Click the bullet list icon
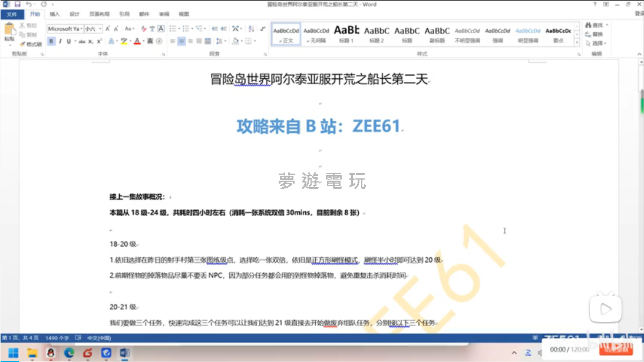Screen dimensions: 644x362 173,28
